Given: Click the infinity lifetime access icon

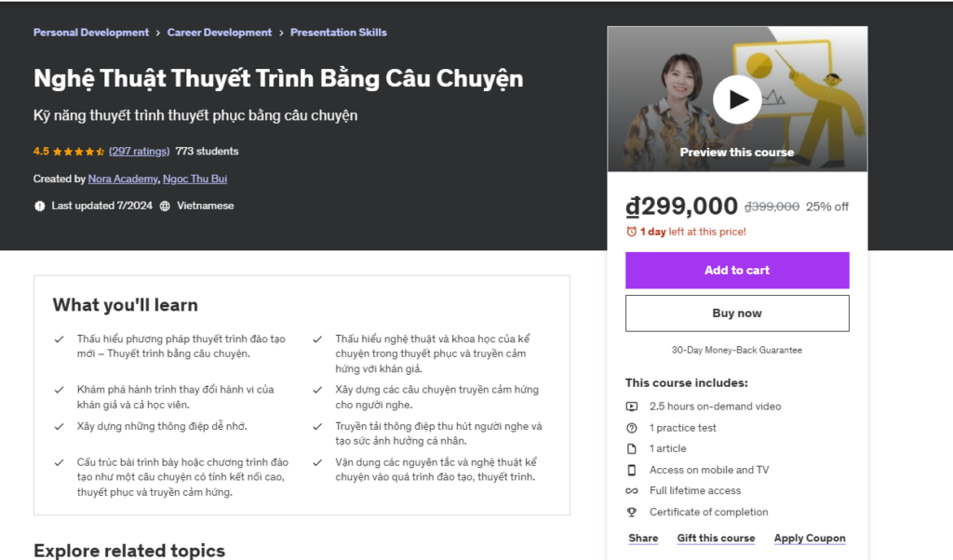Looking at the screenshot, I should pos(632,491).
